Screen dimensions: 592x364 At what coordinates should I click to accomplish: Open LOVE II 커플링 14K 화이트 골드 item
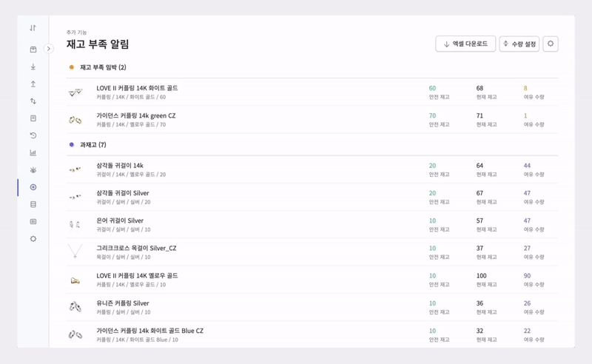pos(137,88)
